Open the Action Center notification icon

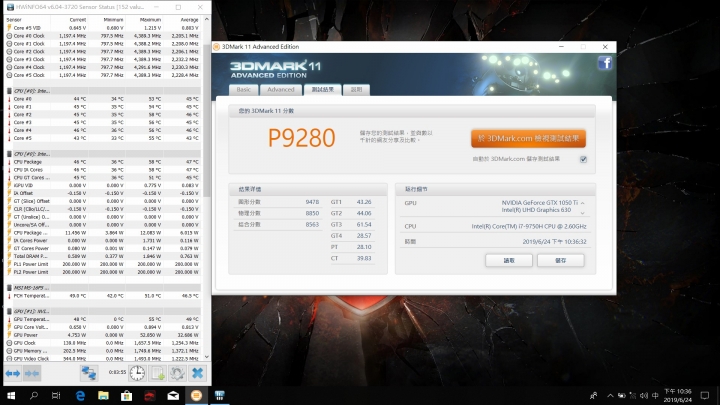(x=705, y=396)
